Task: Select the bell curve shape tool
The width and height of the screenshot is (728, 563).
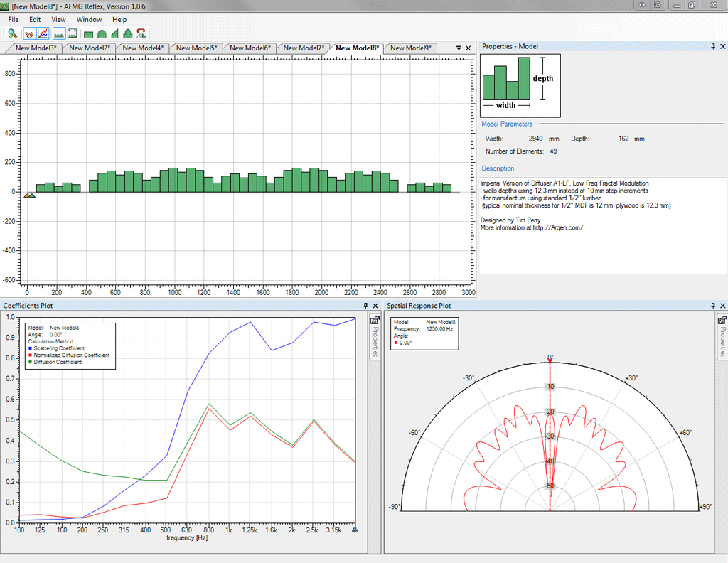Action: tap(128, 33)
